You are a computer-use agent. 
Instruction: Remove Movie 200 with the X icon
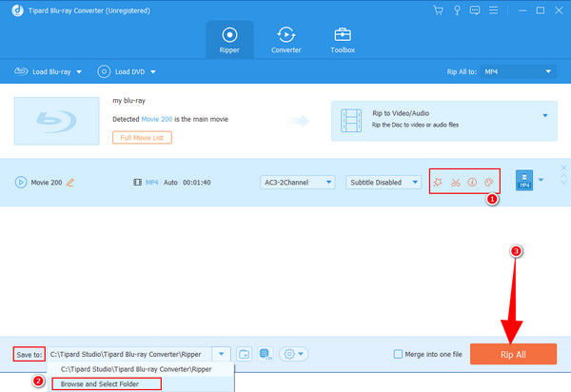coord(563,167)
